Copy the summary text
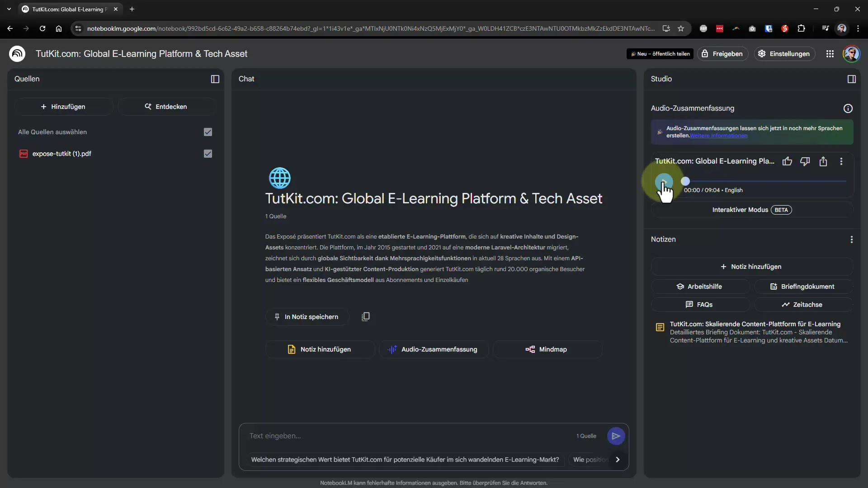This screenshot has width=868, height=488. pyautogui.click(x=366, y=317)
